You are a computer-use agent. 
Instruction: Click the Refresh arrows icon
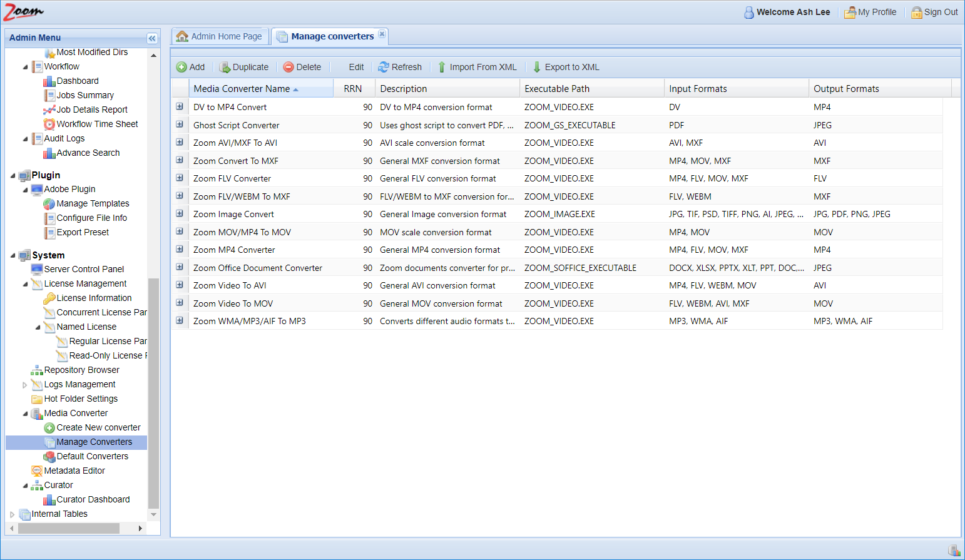pyautogui.click(x=384, y=67)
